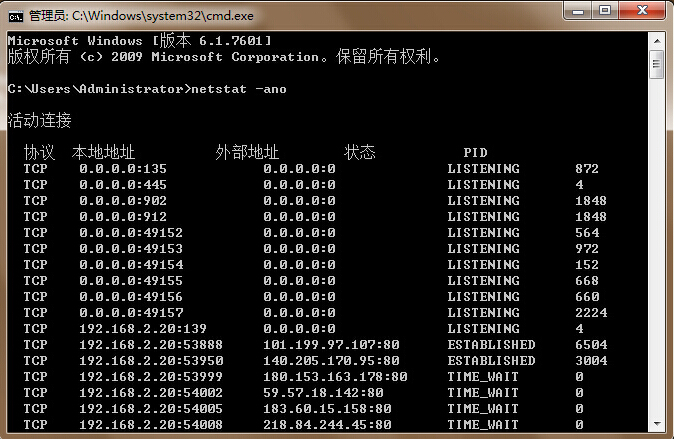Screen dimensions: 674x439
Task: Click the PID value 2224
Action: (591, 313)
